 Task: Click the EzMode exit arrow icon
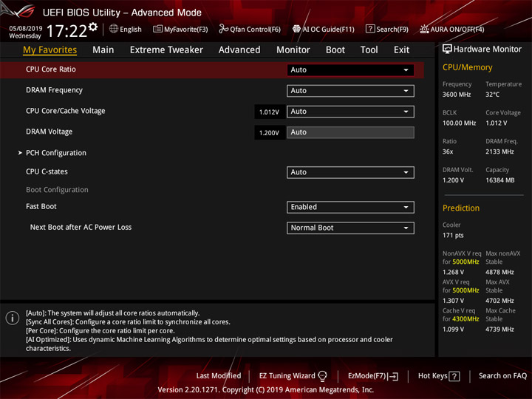pos(394,376)
